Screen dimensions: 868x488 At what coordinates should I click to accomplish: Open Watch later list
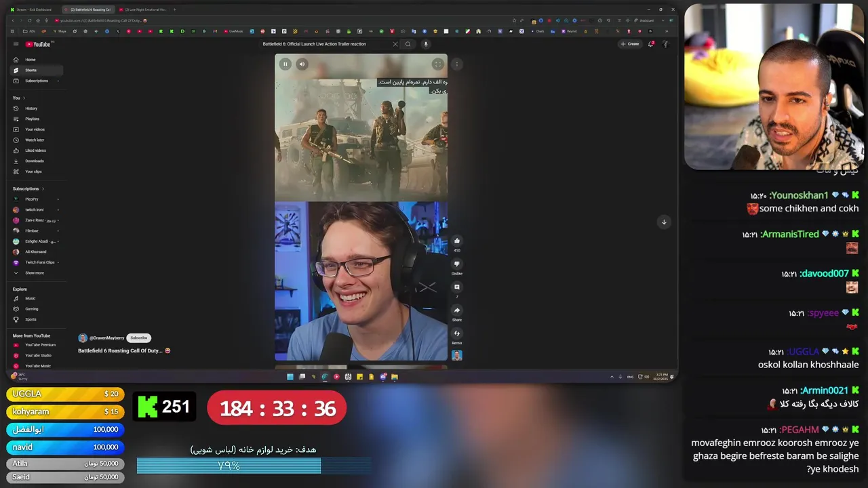pyautogui.click(x=37, y=140)
